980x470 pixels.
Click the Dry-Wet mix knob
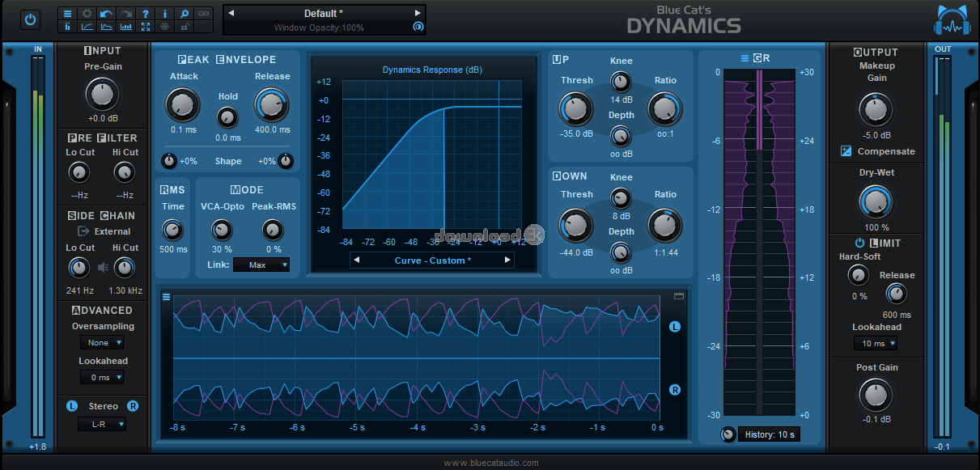coord(875,201)
